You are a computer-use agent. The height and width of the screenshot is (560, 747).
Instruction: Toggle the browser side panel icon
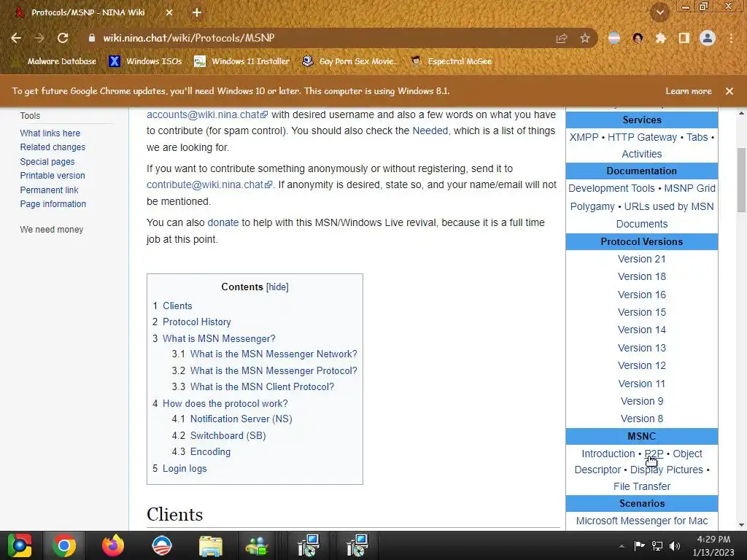[x=684, y=38]
